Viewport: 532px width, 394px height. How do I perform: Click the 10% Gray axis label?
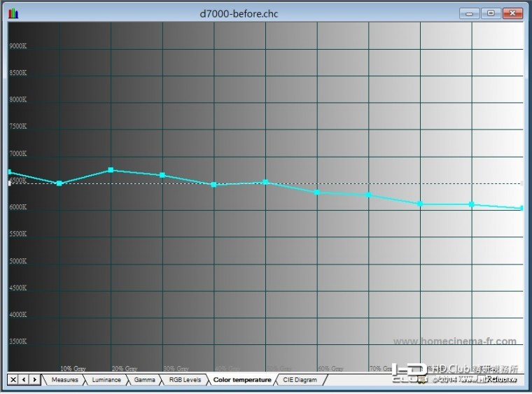pyautogui.click(x=73, y=368)
